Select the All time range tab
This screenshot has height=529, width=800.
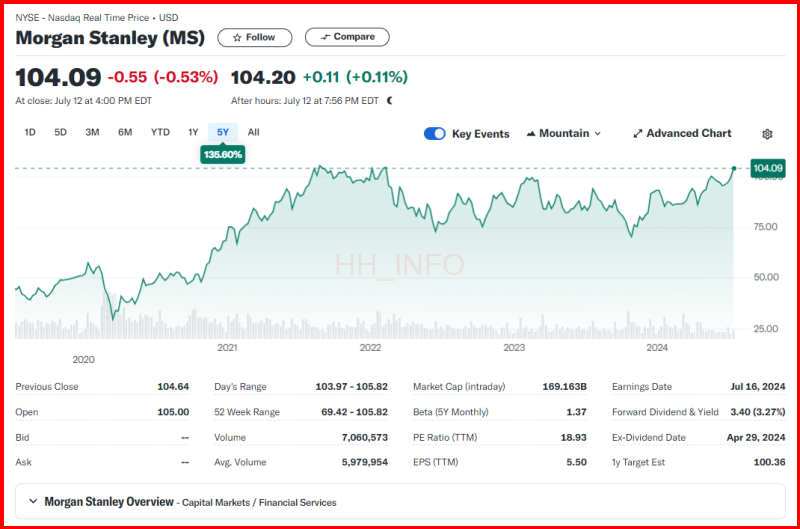(254, 133)
